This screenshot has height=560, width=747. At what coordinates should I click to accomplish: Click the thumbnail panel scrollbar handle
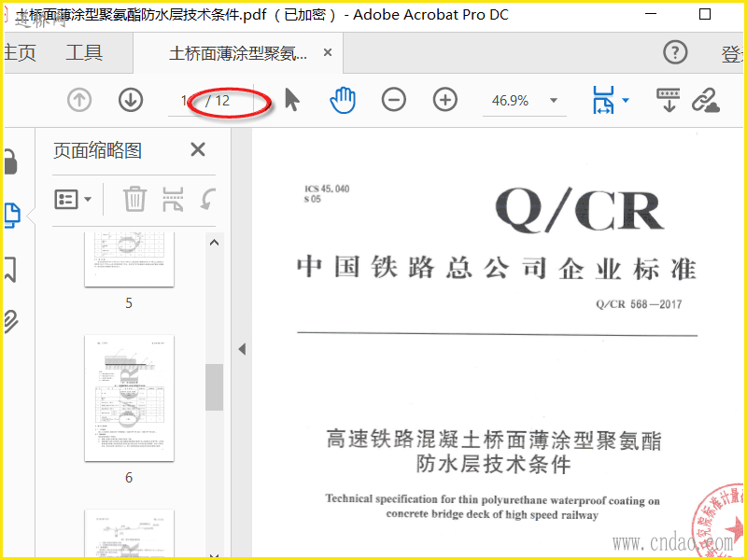[x=215, y=387]
